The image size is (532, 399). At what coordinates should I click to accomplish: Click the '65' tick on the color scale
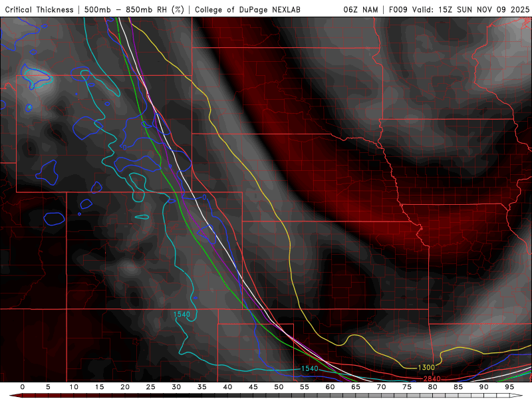click(356, 387)
